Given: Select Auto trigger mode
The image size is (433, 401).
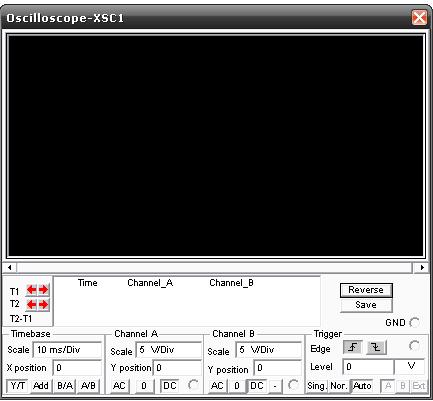Looking at the screenshot, I should [x=362, y=386].
